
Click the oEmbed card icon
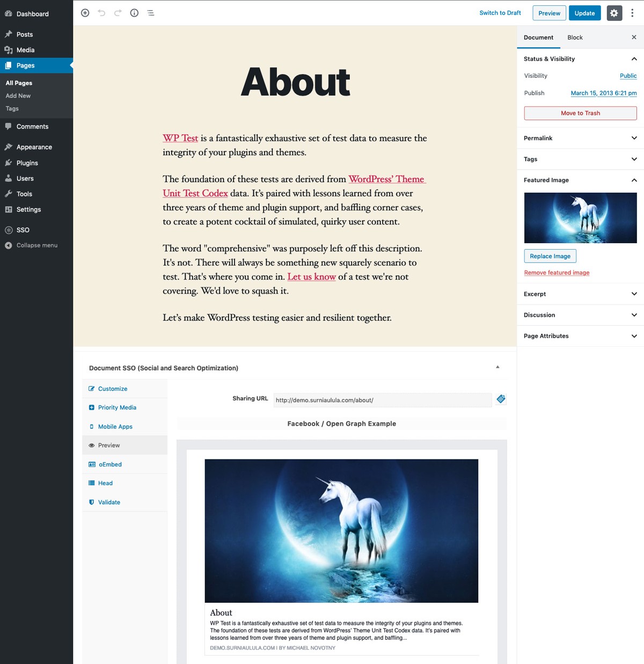click(x=92, y=464)
